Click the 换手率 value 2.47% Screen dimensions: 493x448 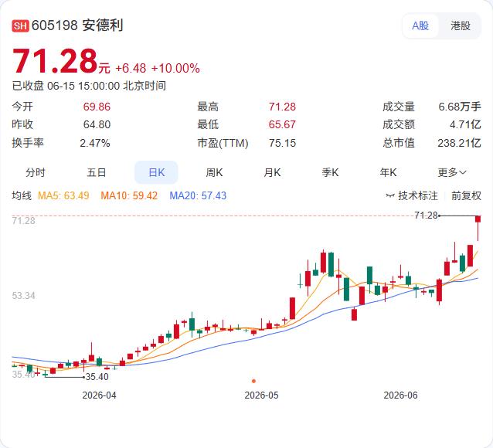pyautogui.click(x=95, y=144)
